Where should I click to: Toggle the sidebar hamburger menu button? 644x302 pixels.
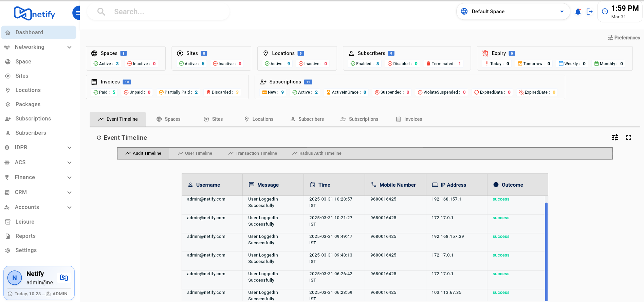[77, 13]
